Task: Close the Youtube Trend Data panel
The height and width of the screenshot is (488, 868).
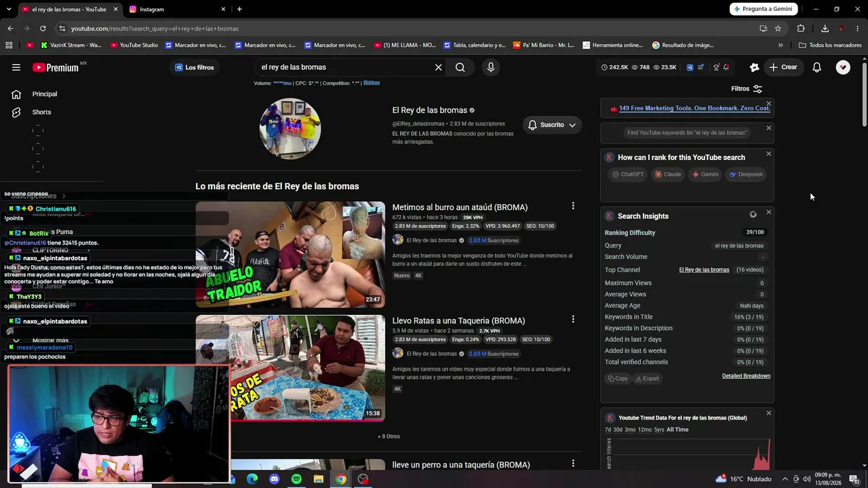Action: [768, 413]
